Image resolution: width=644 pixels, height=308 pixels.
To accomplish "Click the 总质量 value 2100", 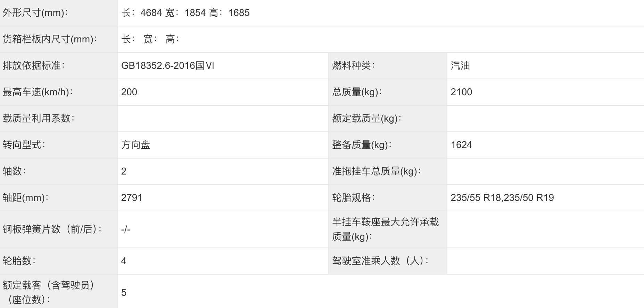I will tap(461, 92).
